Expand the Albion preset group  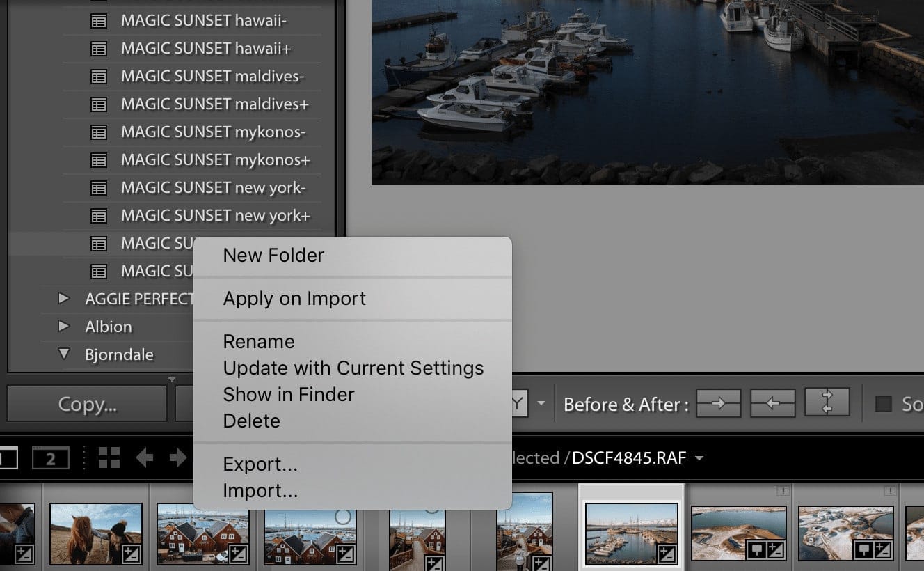pyautogui.click(x=64, y=327)
